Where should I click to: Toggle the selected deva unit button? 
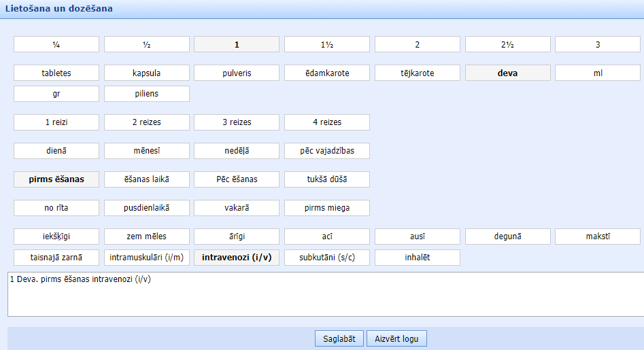tap(507, 73)
